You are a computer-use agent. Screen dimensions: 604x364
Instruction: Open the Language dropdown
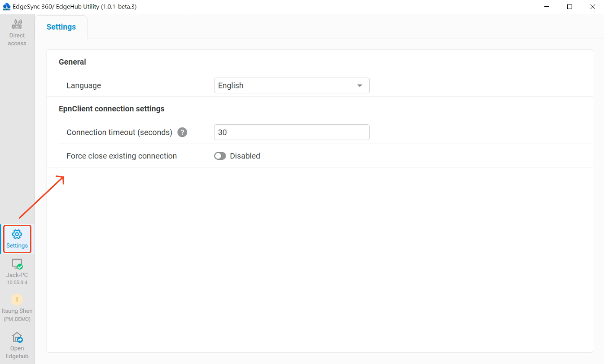tap(292, 85)
